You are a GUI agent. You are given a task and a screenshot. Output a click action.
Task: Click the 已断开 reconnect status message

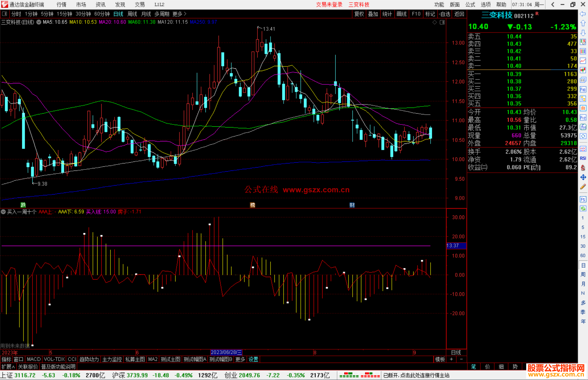[416, 375]
